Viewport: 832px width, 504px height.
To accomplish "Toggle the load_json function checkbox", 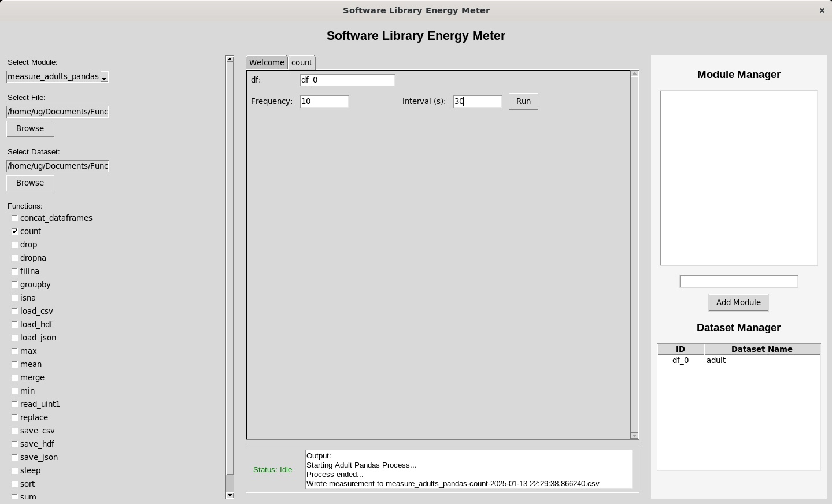I will pyautogui.click(x=14, y=338).
